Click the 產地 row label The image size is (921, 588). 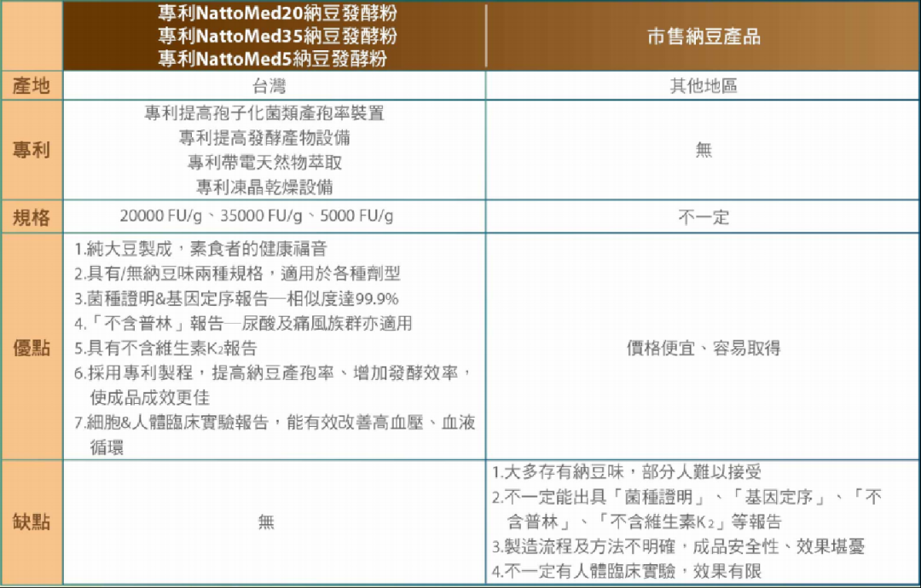(x=32, y=86)
